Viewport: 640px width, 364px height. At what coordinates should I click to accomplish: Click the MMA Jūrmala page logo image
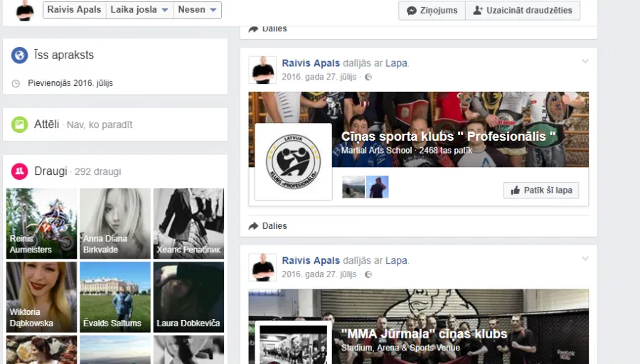coord(293,343)
